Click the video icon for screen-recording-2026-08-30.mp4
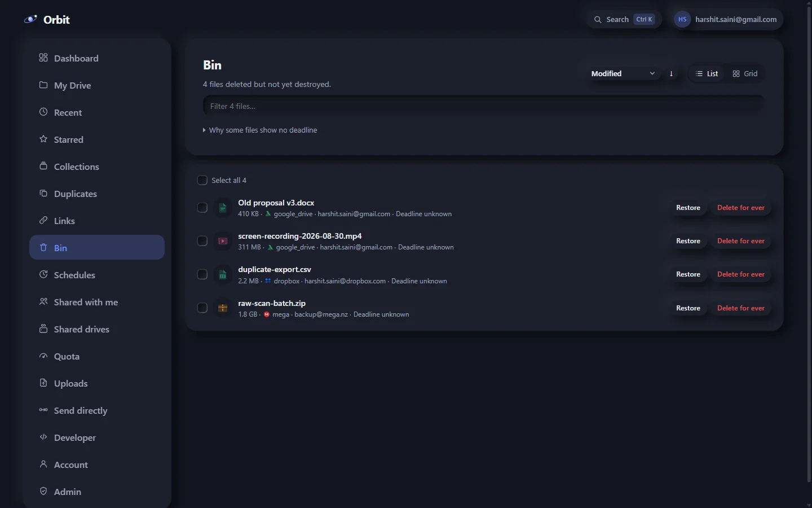 point(223,241)
